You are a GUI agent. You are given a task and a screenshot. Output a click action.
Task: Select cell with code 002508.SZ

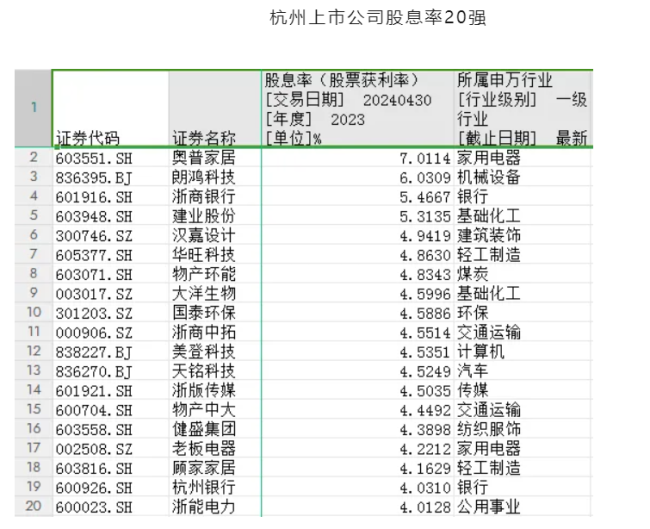click(111, 449)
